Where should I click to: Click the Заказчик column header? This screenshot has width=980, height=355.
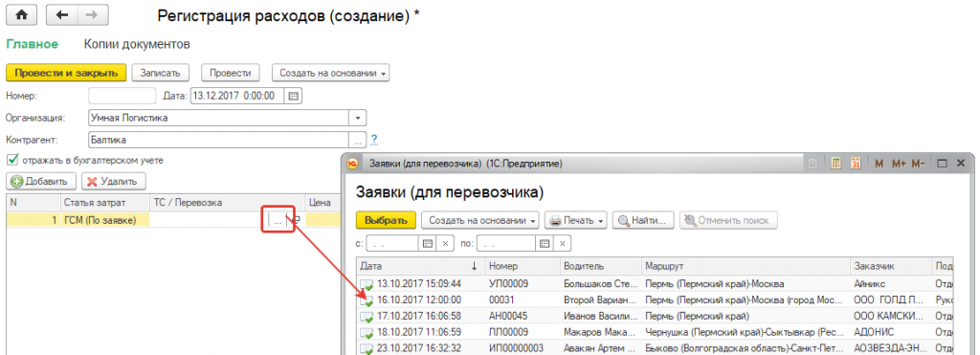tap(891, 266)
